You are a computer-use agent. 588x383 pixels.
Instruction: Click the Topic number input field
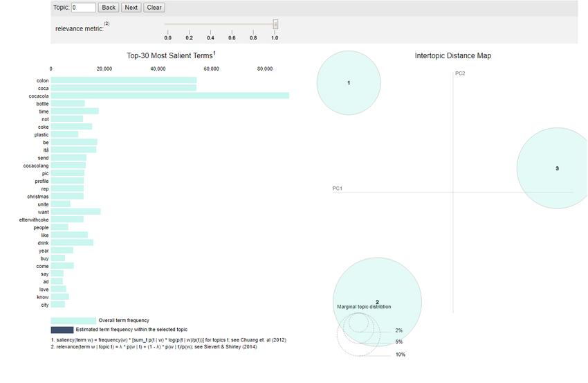[83, 8]
